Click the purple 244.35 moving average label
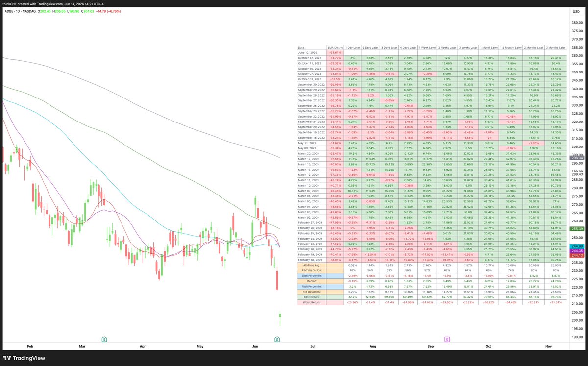The height and width of the screenshot is (366, 588). click(x=576, y=250)
